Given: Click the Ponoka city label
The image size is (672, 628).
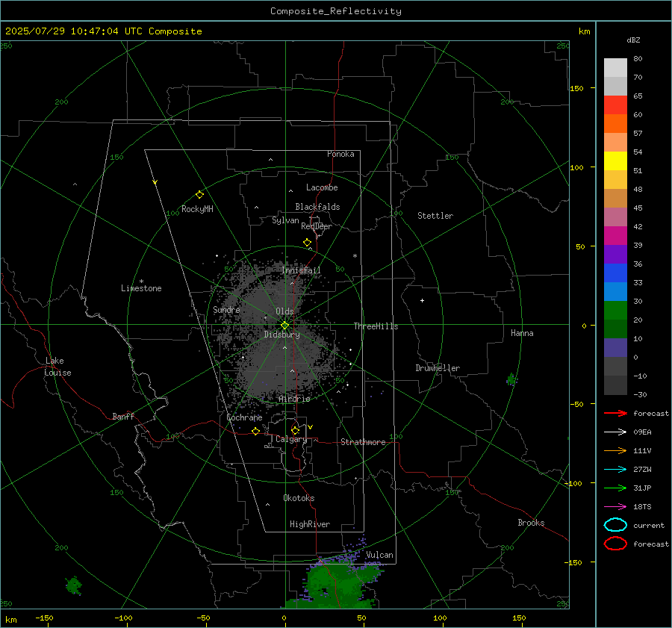Looking at the screenshot, I should [340, 154].
